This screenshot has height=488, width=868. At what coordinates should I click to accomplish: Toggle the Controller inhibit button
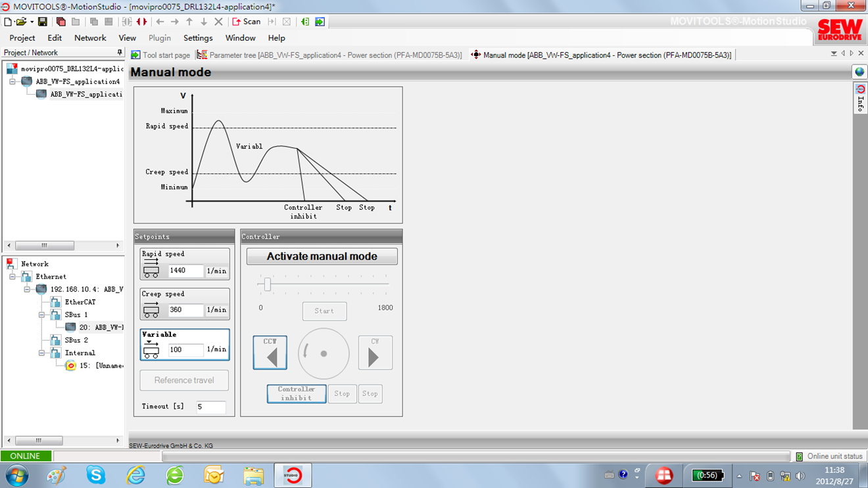click(x=297, y=393)
